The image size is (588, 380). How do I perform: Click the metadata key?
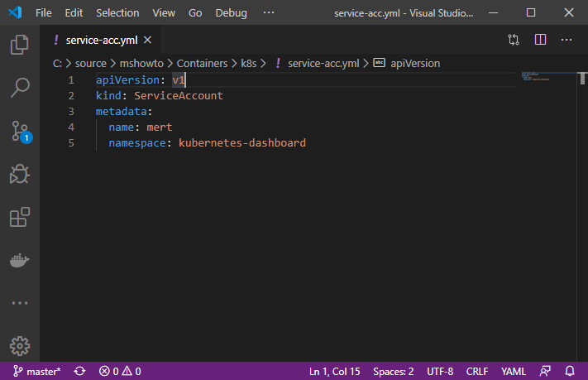121,112
